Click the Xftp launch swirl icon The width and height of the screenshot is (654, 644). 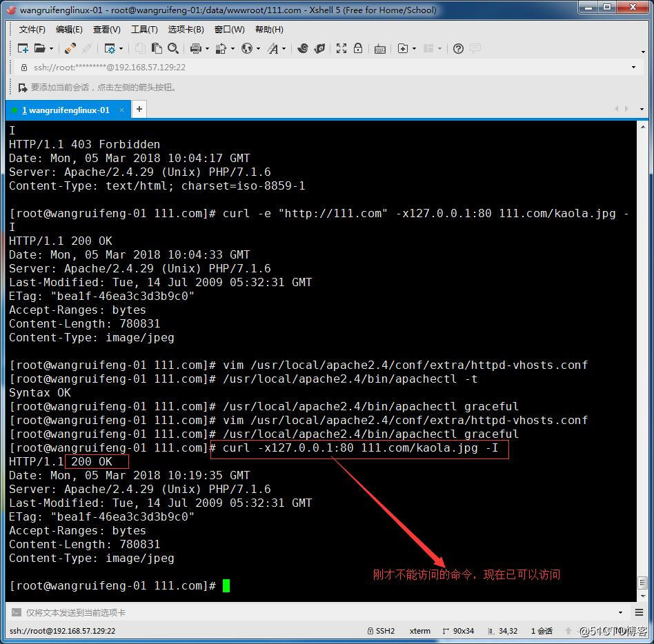point(304,49)
